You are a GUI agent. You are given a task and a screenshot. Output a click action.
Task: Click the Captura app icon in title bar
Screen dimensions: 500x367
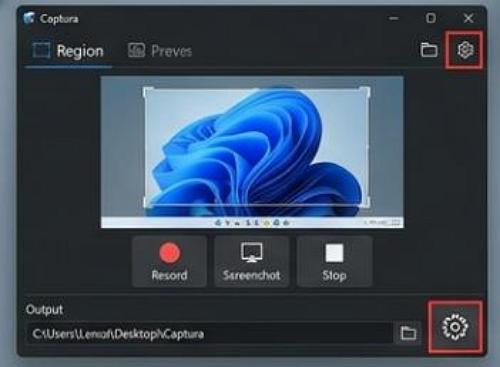coord(29,18)
